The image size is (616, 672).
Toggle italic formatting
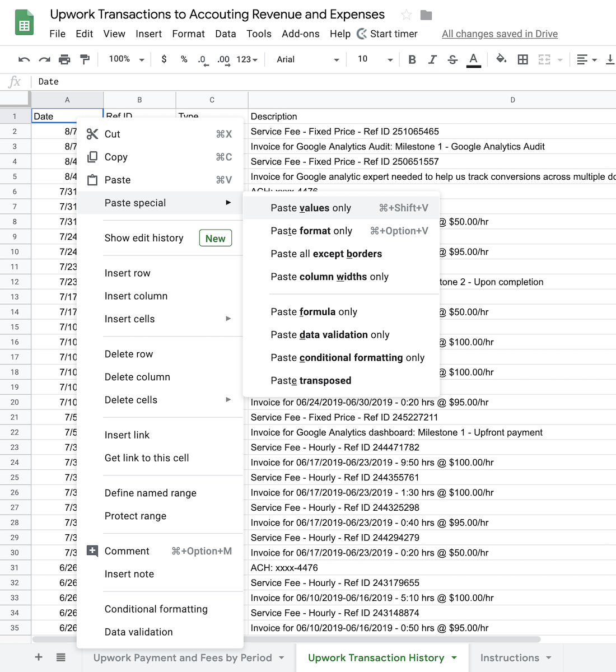click(432, 59)
